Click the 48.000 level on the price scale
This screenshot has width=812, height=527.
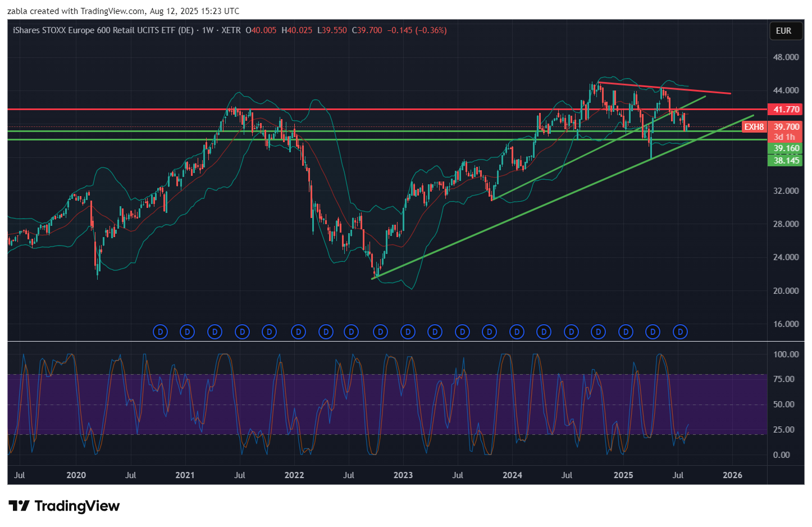tap(786, 57)
